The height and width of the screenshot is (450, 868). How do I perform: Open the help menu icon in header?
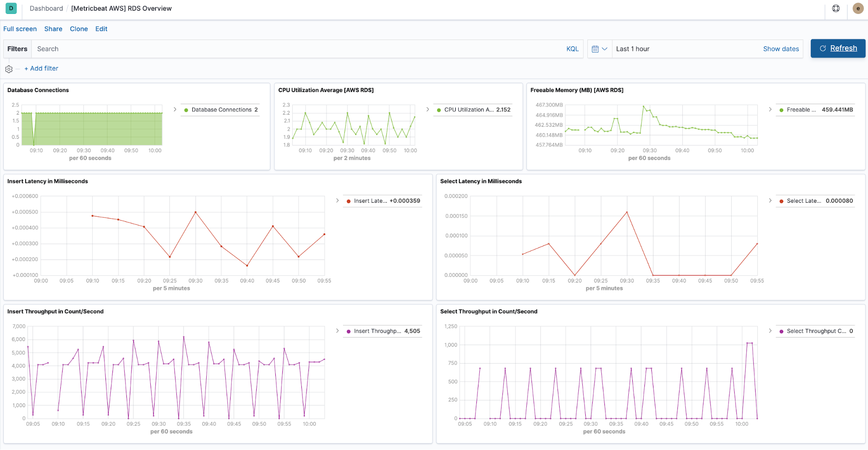pyautogui.click(x=835, y=9)
